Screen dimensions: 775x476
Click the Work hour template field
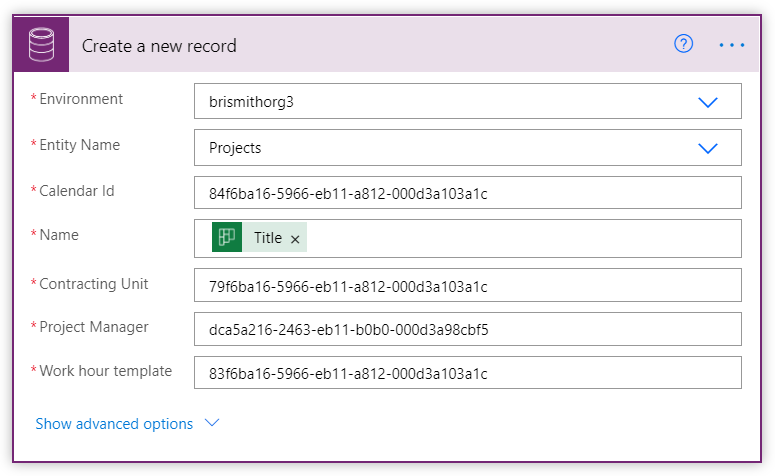467,373
